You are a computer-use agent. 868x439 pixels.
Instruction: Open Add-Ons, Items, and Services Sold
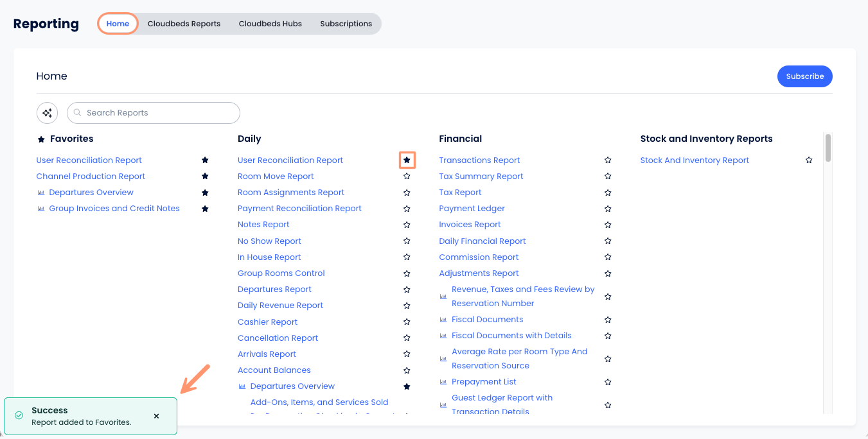[319, 402]
